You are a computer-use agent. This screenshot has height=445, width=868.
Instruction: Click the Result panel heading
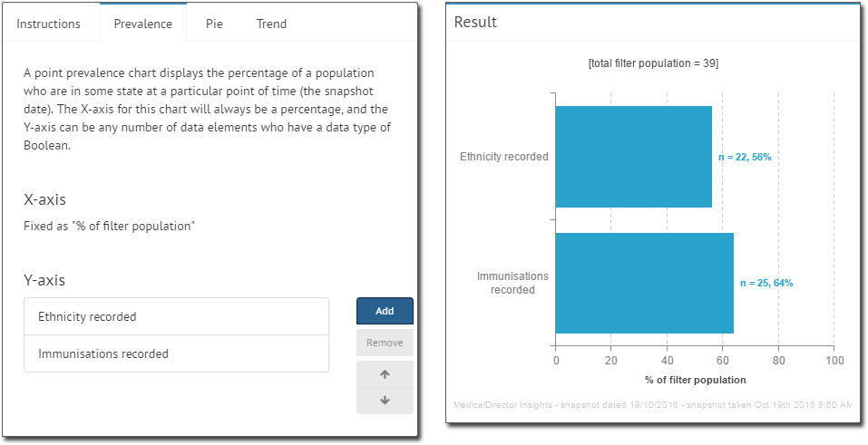475,22
